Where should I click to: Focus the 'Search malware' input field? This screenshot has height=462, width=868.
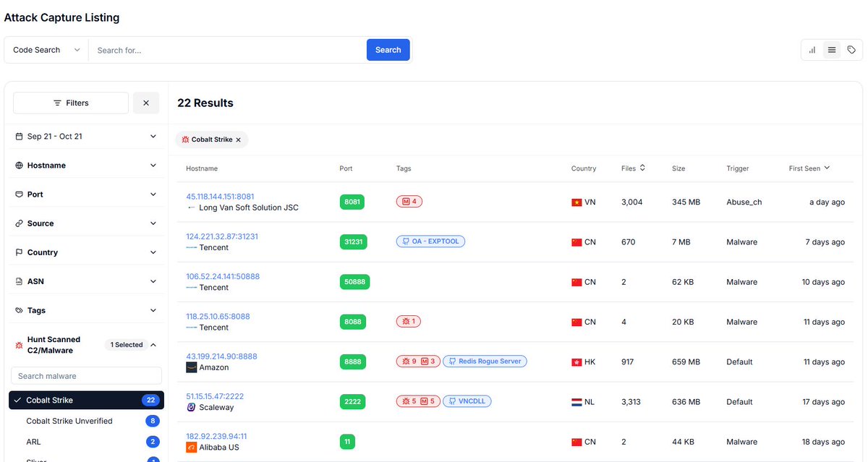(x=86, y=376)
